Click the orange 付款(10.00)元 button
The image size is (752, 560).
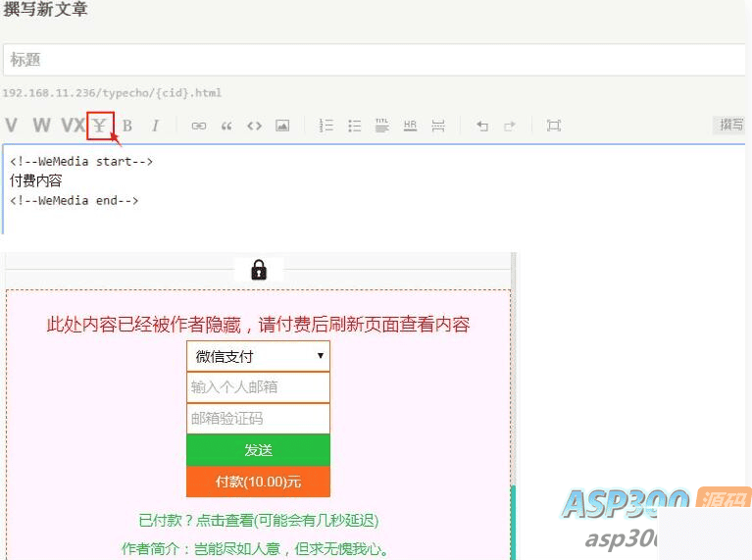tap(258, 482)
